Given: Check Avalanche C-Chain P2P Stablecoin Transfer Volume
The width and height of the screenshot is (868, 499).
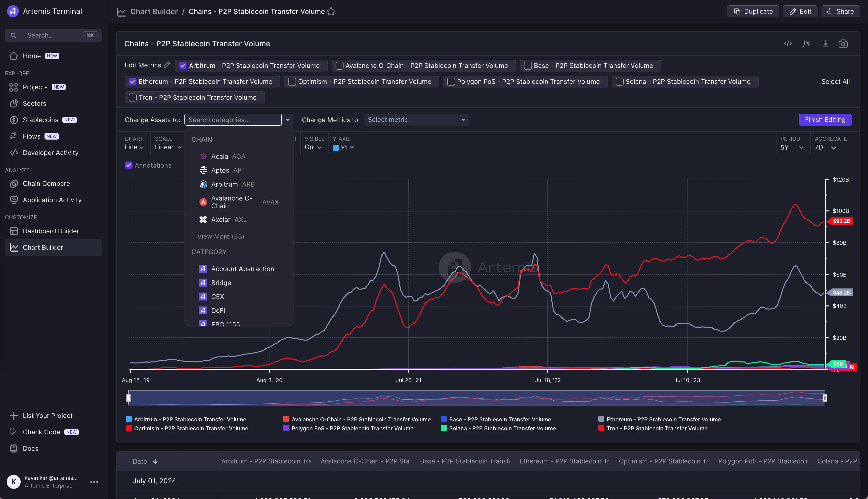Looking at the screenshot, I should point(339,65).
